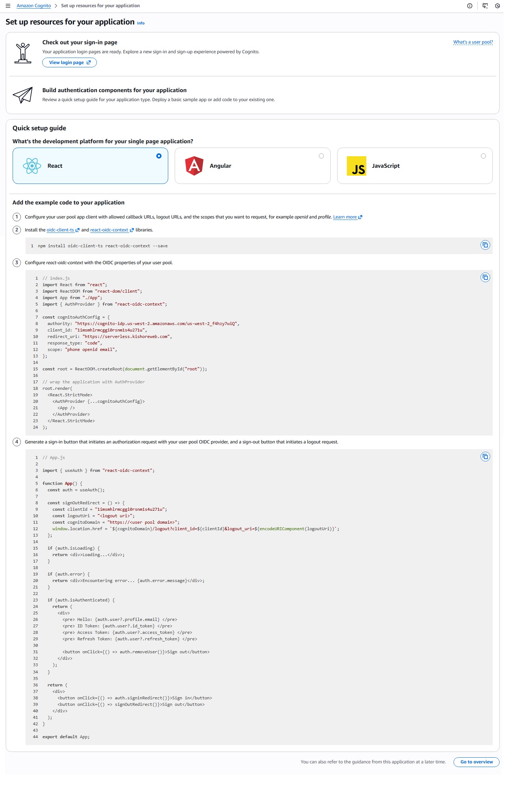Open the 'What's a user pool?' help link

click(x=473, y=42)
